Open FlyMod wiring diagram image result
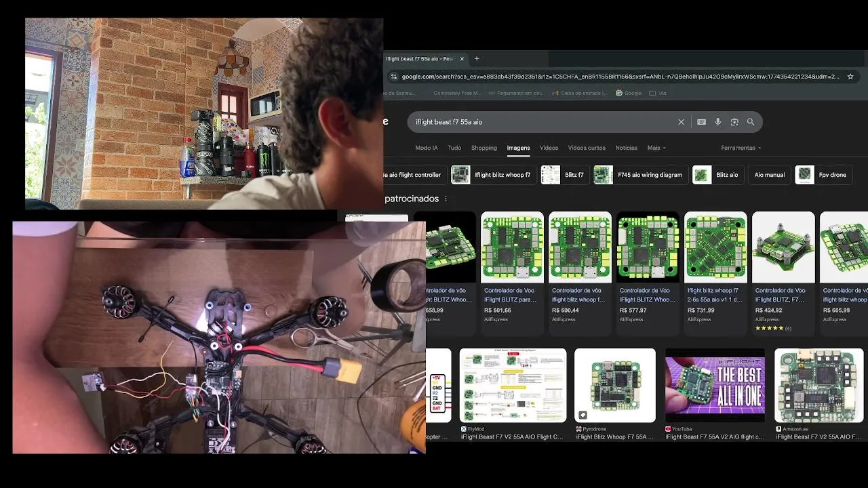The width and height of the screenshot is (868, 488). click(513, 385)
